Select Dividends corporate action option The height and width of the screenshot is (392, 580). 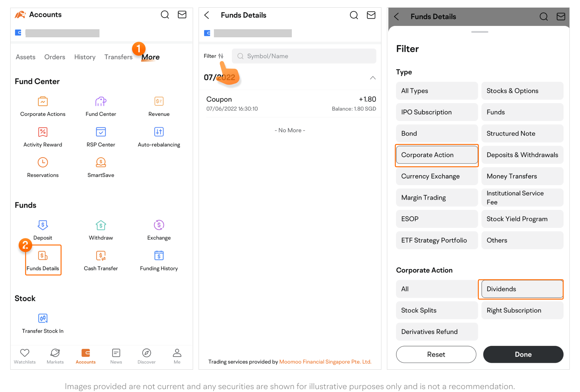point(522,289)
